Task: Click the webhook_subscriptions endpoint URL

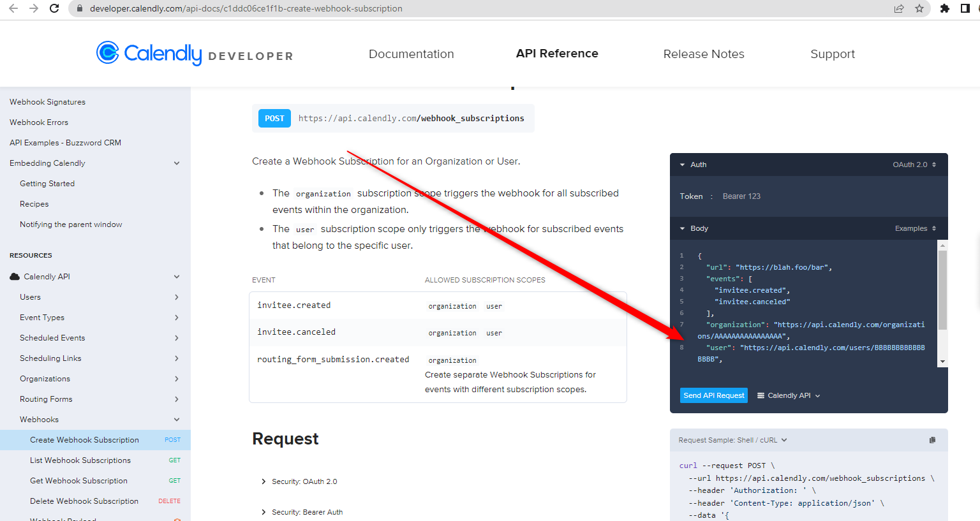Action: coord(412,119)
